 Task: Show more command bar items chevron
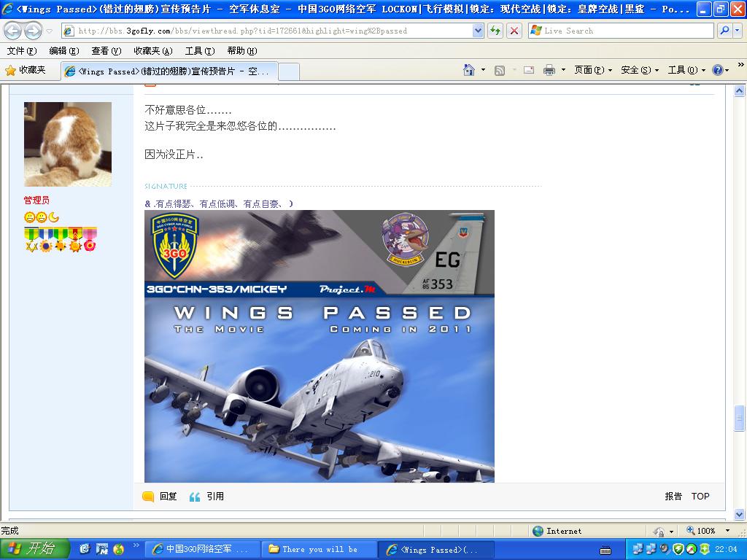click(741, 65)
